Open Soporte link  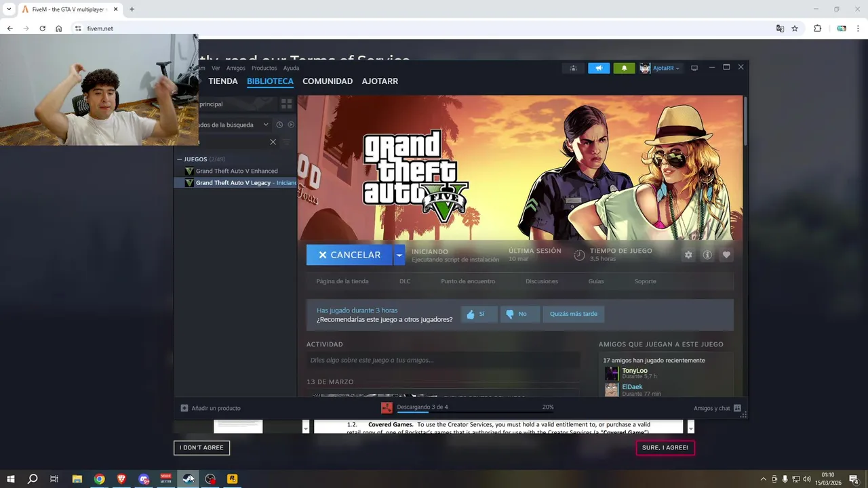(x=645, y=281)
